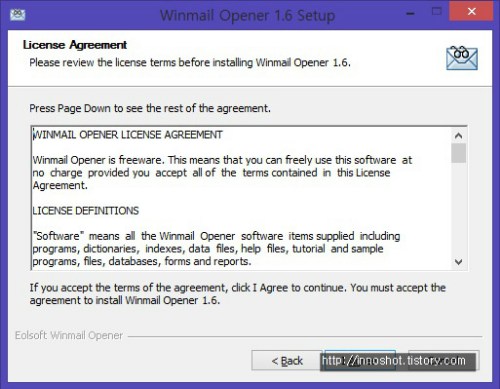Click the envelope with glasses header logo

[x=462, y=58]
